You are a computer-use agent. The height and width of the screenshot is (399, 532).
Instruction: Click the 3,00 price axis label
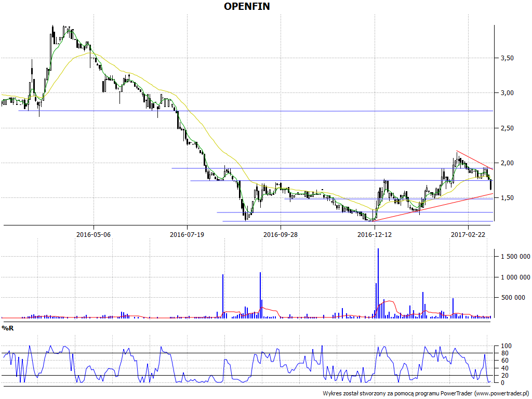pos(507,93)
